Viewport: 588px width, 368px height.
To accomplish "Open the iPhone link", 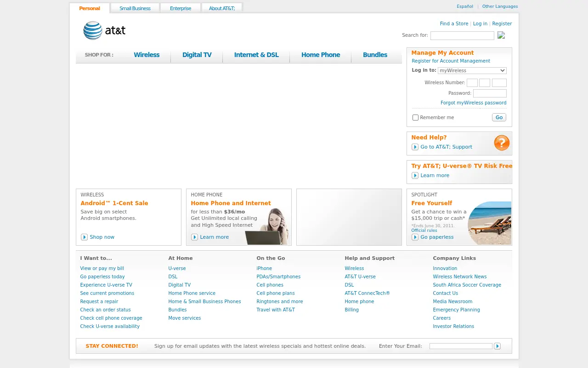I will tap(264, 269).
